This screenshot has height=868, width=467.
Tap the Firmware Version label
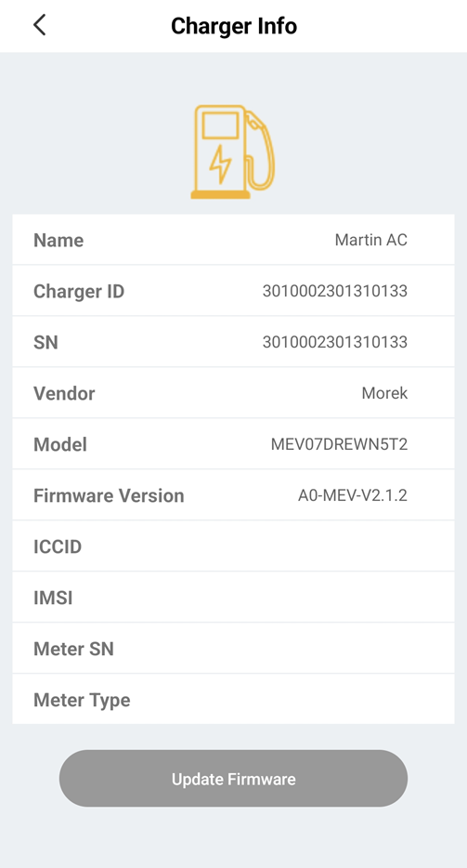pyautogui.click(x=109, y=495)
